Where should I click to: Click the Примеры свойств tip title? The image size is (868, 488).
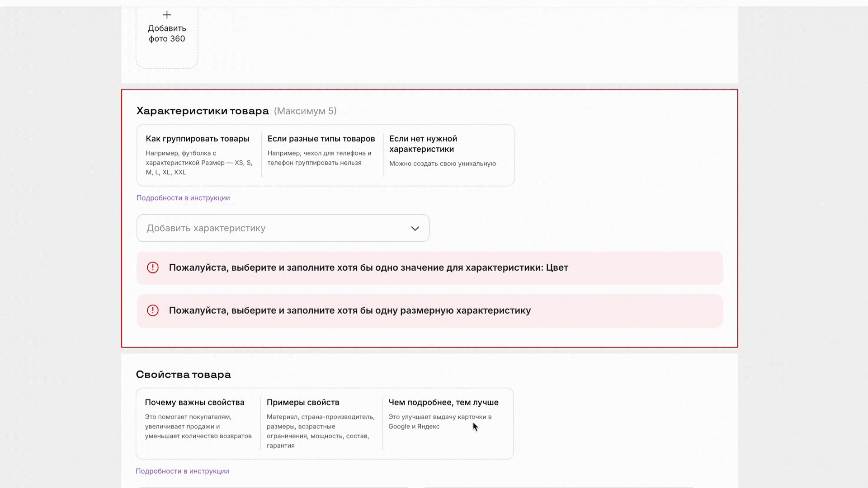(303, 402)
